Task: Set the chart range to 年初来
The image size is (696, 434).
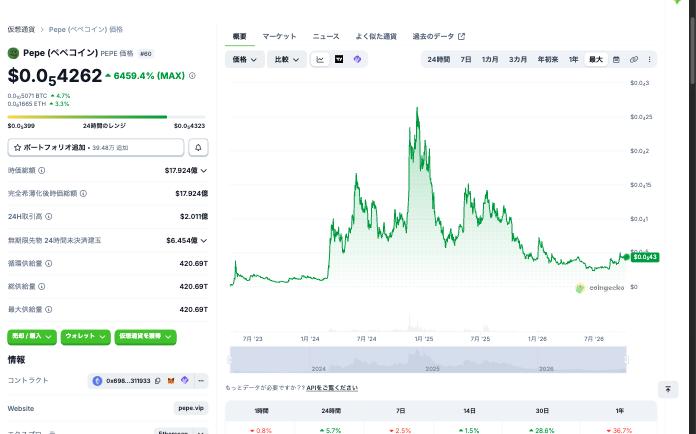Action: coord(548,59)
